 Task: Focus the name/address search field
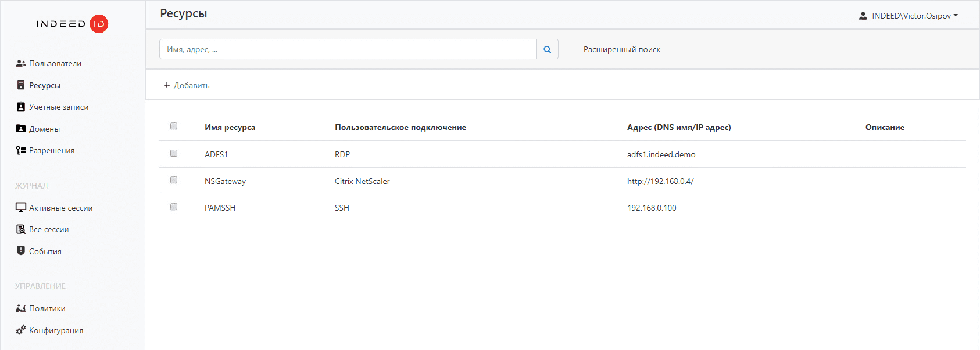348,49
